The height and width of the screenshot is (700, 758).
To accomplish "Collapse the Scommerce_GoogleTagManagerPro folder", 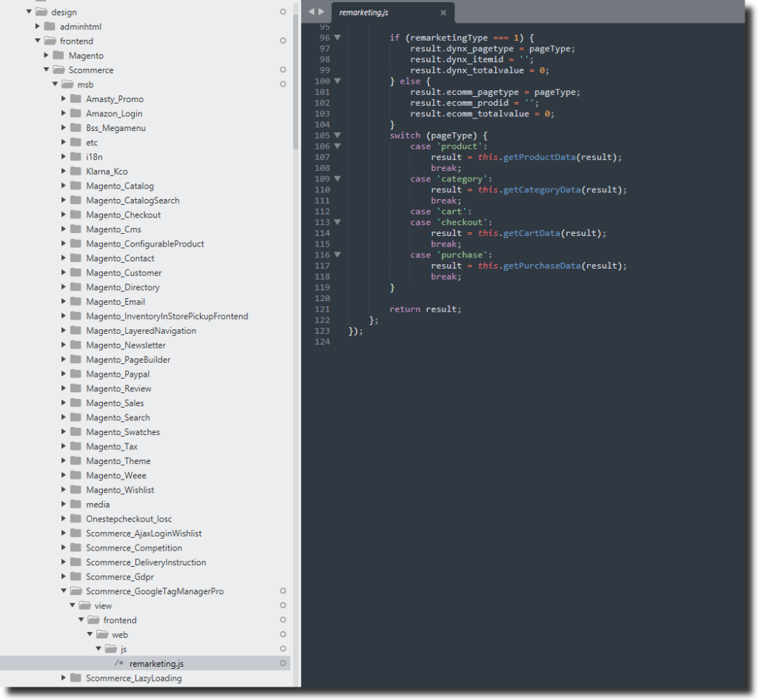I will point(64,591).
